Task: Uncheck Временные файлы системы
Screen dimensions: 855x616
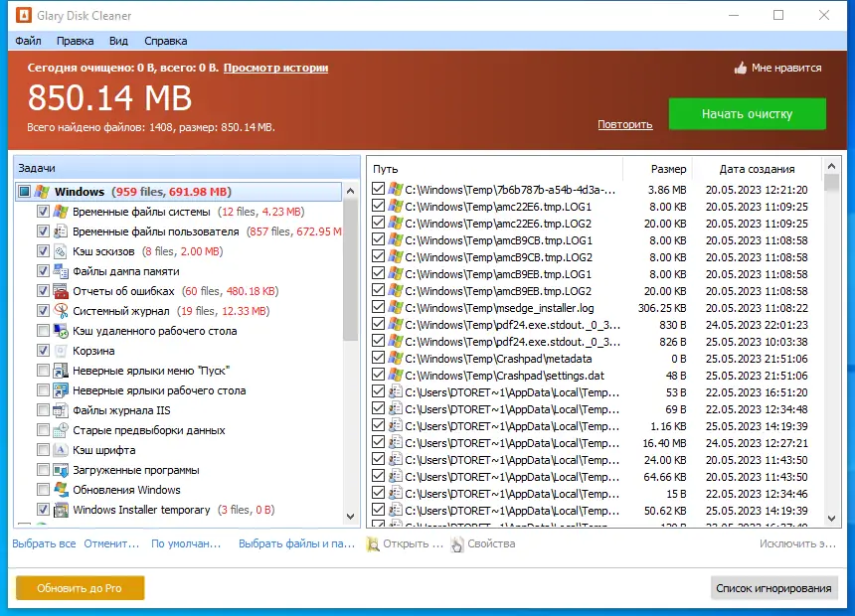Action: (x=43, y=211)
